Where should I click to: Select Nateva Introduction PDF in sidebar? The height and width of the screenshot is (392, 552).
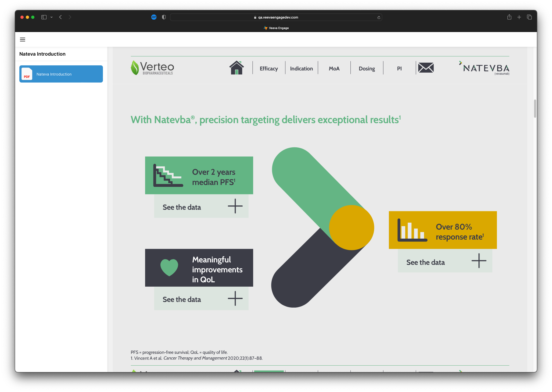pyautogui.click(x=61, y=74)
